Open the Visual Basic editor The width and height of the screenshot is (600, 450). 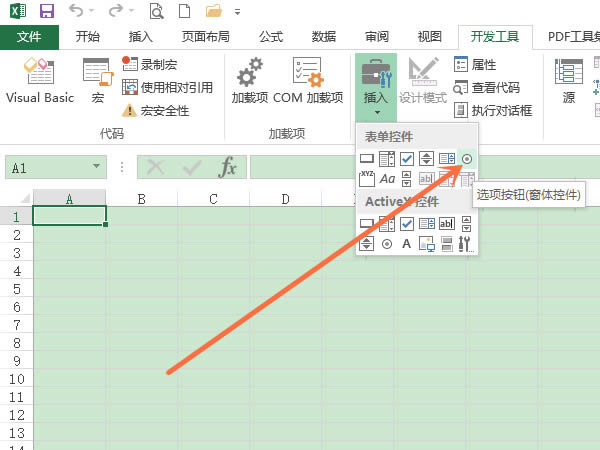pyautogui.click(x=40, y=80)
